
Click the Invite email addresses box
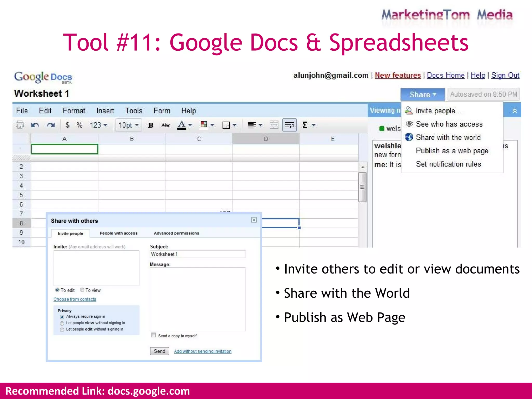coord(96,268)
